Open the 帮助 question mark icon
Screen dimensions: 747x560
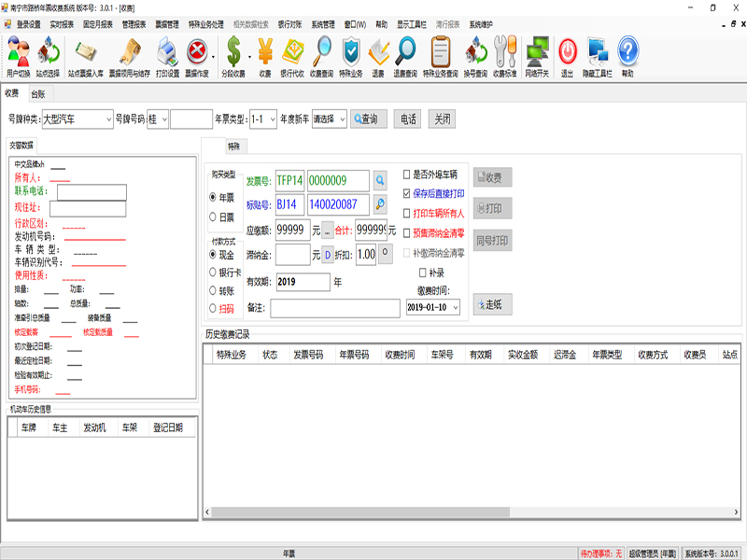pos(627,56)
